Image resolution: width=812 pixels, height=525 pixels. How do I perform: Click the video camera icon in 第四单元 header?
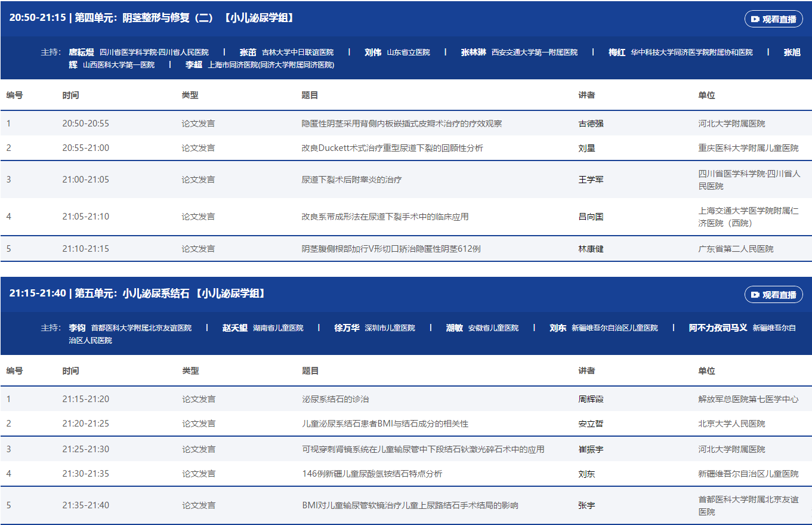755,19
